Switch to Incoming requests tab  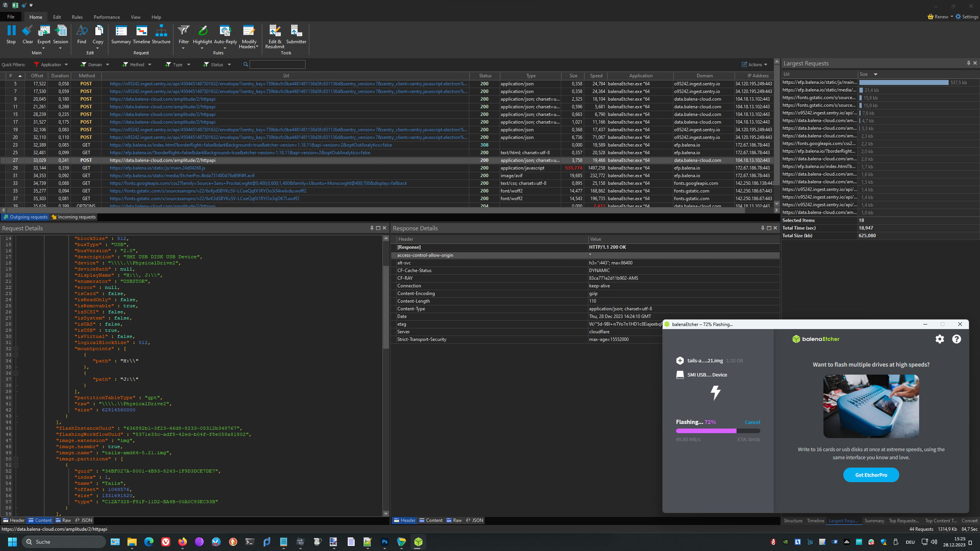[74, 217]
